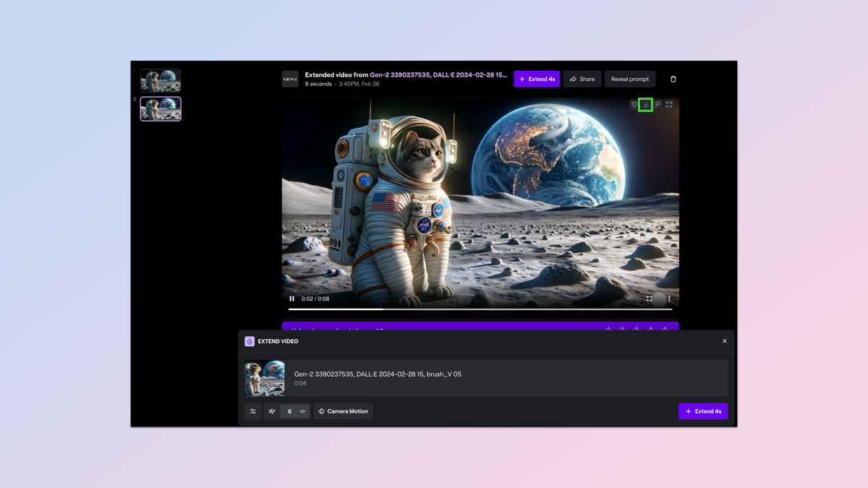Expand the preview with the top-right fullscreen icon

(669, 105)
